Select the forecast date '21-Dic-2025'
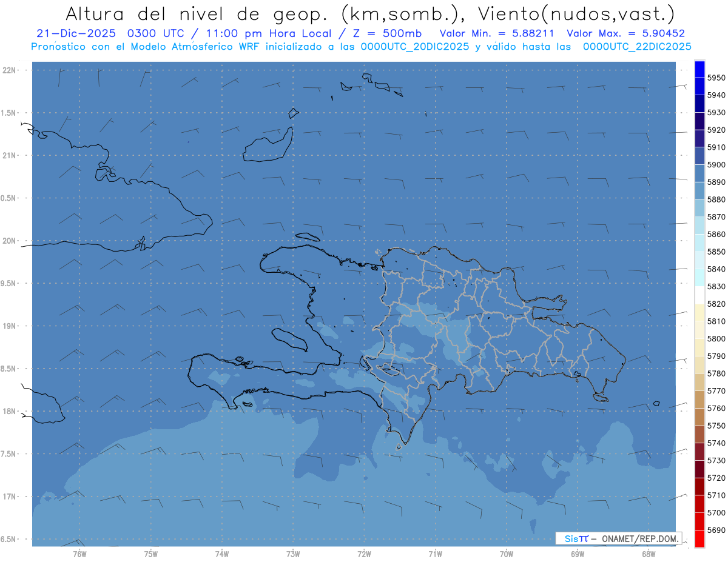 click(x=77, y=33)
